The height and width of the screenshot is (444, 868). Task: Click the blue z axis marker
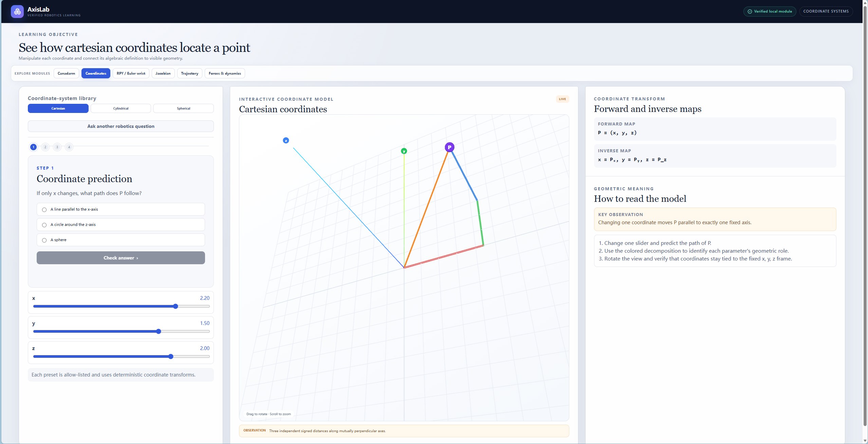(286, 140)
